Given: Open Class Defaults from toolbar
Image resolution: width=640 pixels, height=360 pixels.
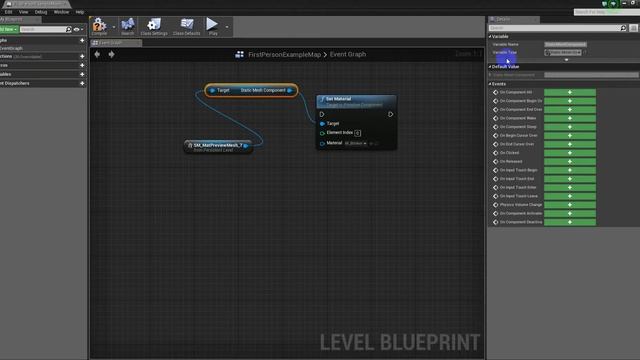Looking at the screenshot, I should tap(187, 27).
